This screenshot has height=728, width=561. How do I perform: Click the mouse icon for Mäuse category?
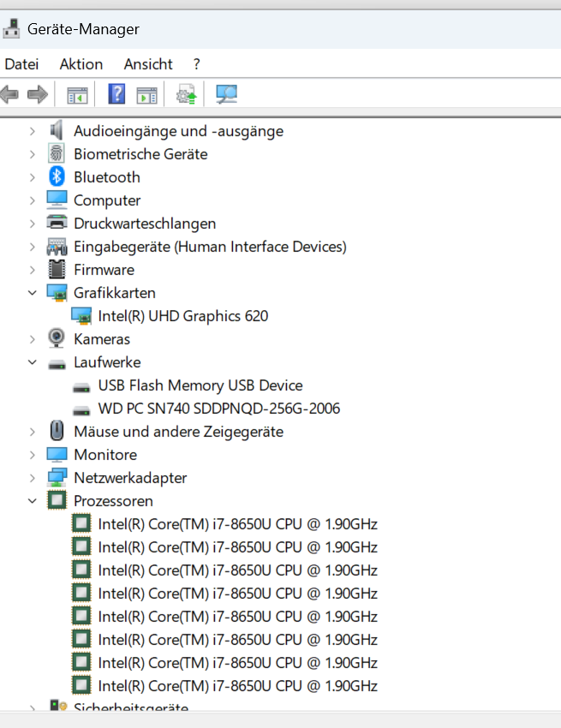coord(57,431)
